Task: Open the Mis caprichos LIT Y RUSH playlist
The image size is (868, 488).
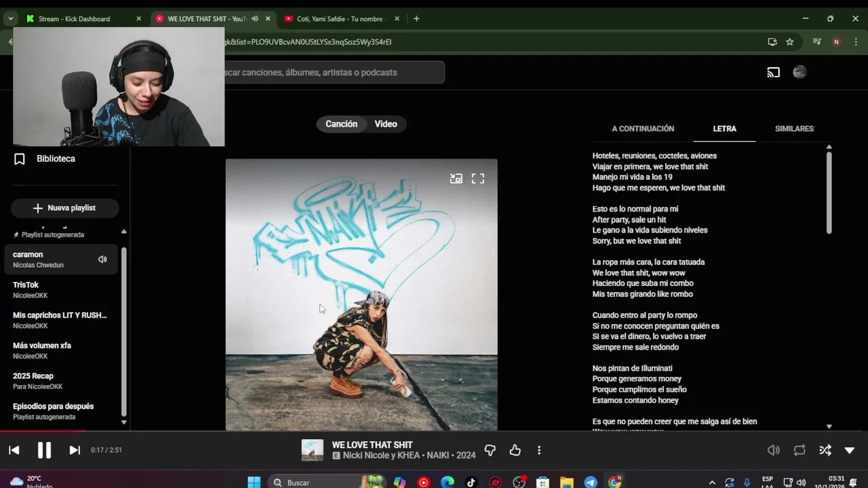Action: [x=61, y=321]
